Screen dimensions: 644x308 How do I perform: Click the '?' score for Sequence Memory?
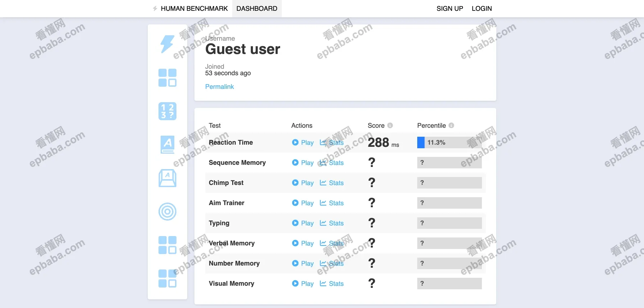tap(372, 163)
